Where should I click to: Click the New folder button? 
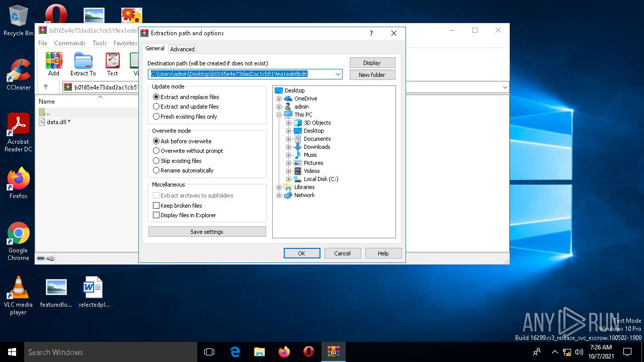point(372,75)
